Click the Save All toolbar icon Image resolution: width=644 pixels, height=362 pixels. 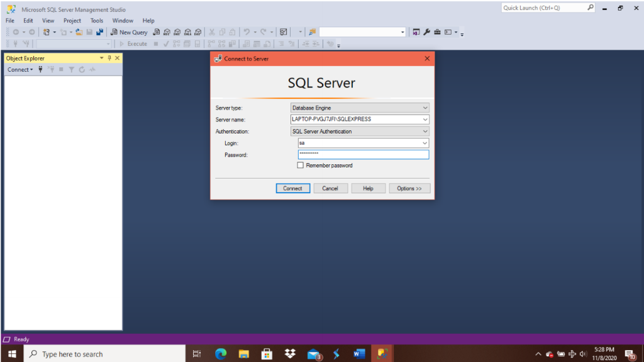tap(100, 32)
